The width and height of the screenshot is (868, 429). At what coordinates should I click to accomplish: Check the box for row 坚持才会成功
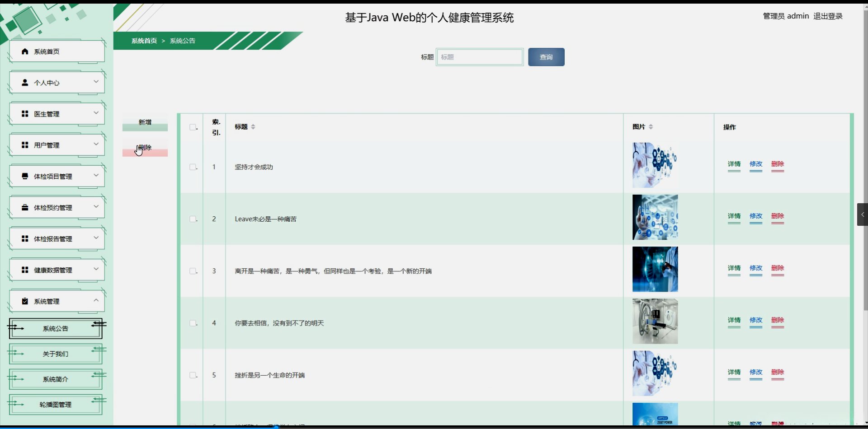[193, 167]
